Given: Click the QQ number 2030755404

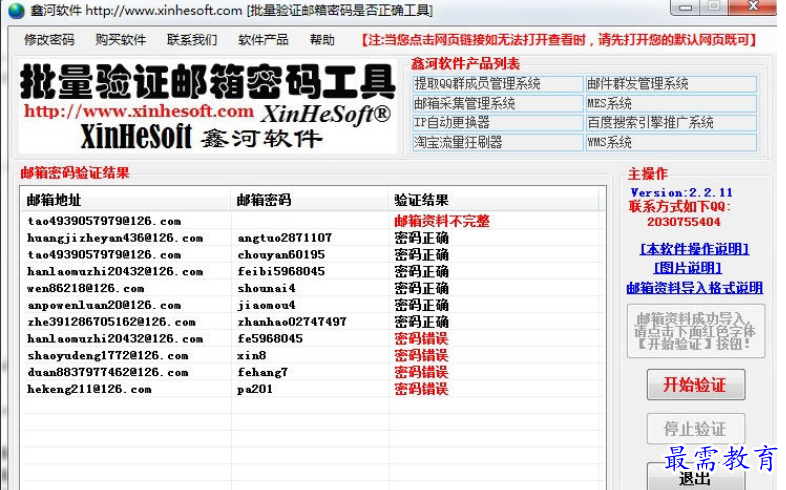Looking at the screenshot, I should point(684,221).
